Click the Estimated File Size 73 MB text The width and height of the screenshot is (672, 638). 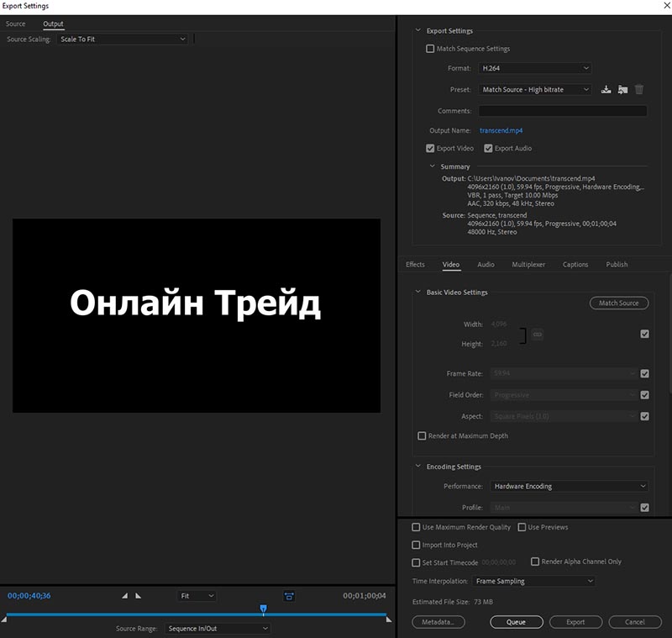tap(453, 602)
